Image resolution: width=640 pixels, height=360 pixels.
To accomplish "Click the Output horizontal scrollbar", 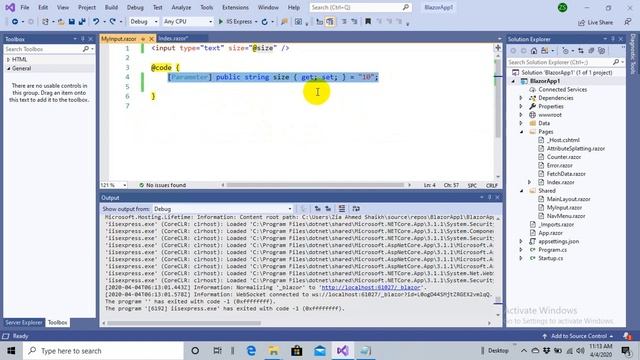I will [x=184, y=323].
